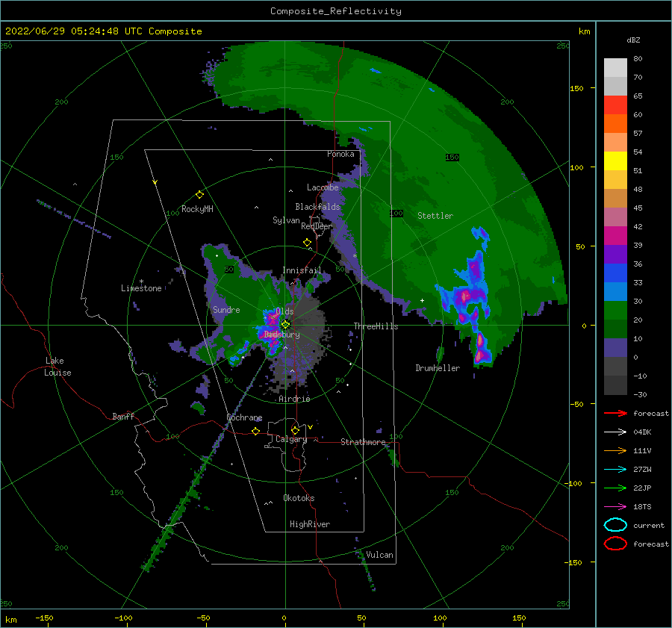This screenshot has width=672, height=628.
Task: Click the ThreeHills city label
Action: click(376, 326)
